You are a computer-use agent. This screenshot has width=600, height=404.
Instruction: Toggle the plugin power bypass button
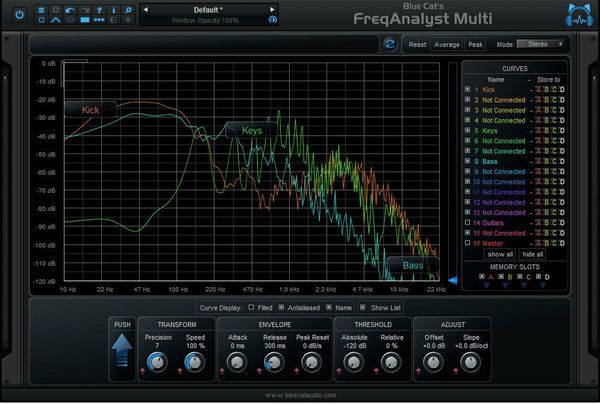[20, 15]
